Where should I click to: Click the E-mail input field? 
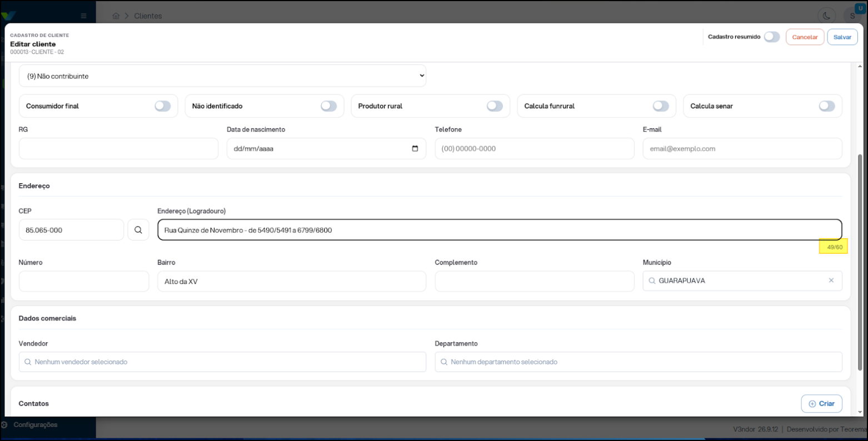[742, 149]
